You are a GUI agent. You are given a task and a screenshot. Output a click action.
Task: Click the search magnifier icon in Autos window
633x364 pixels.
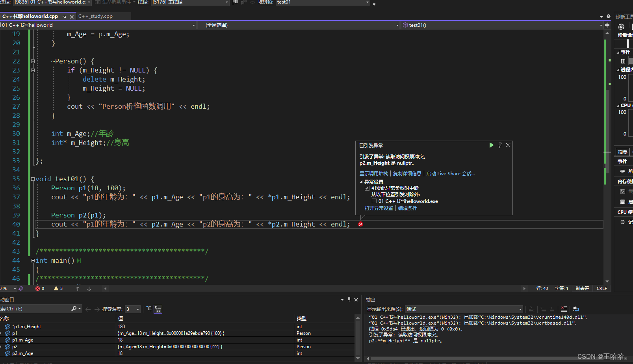(x=74, y=309)
